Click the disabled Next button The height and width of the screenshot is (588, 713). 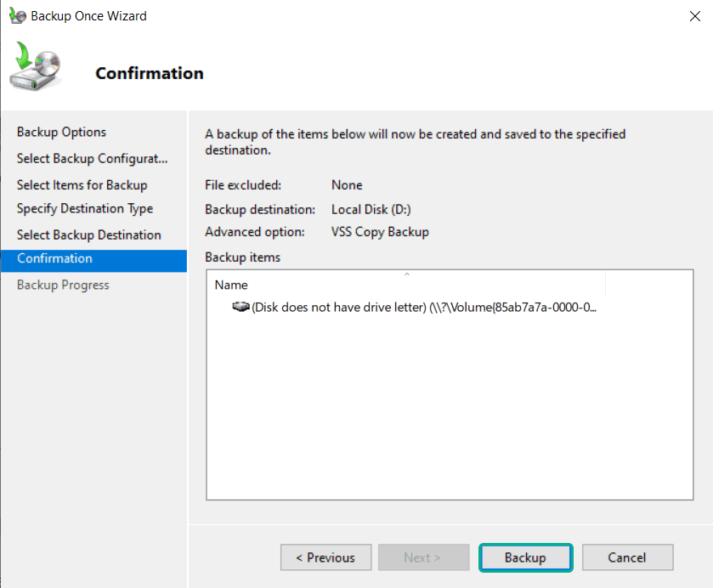(x=423, y=557)
